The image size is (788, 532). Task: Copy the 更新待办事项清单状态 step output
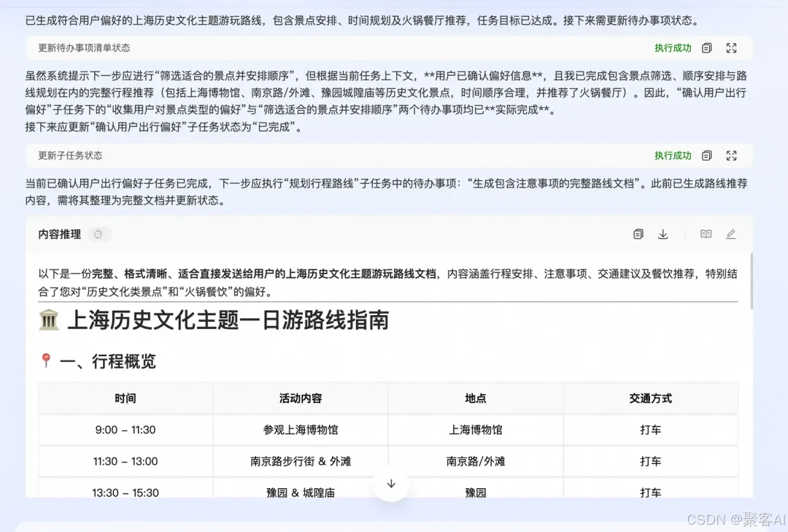click(x=706, y=47)
